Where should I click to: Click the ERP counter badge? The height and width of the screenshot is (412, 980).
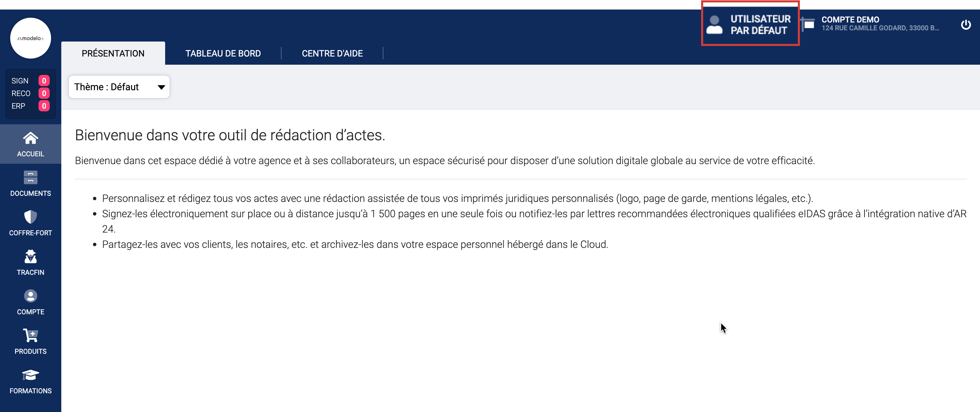coord(44,106)
